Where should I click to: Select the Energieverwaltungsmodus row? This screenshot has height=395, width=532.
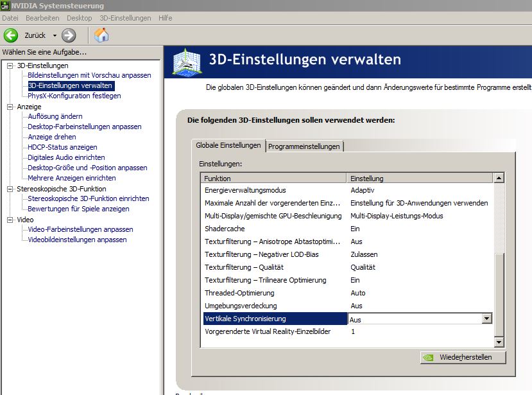(x=347, y=190)
